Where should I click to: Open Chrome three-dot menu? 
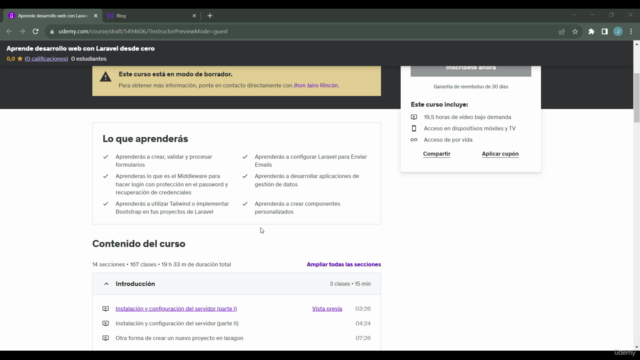click(631, 31)
